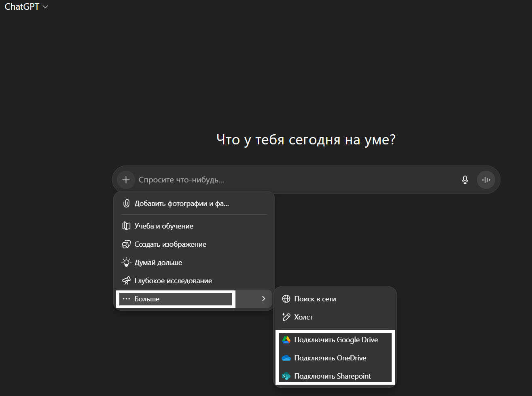Screen dimensions: 532x396
Task: Select Учеба и обучение menu item
Action: coord(164,226)
